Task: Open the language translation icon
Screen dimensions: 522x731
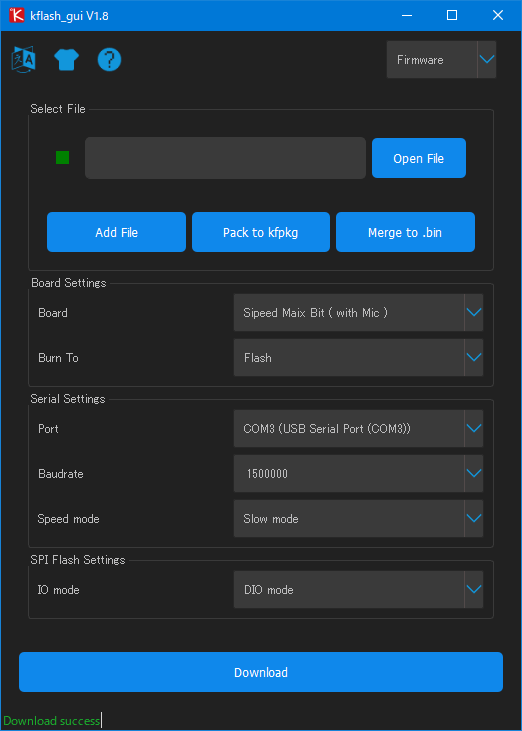Action: 23,60
